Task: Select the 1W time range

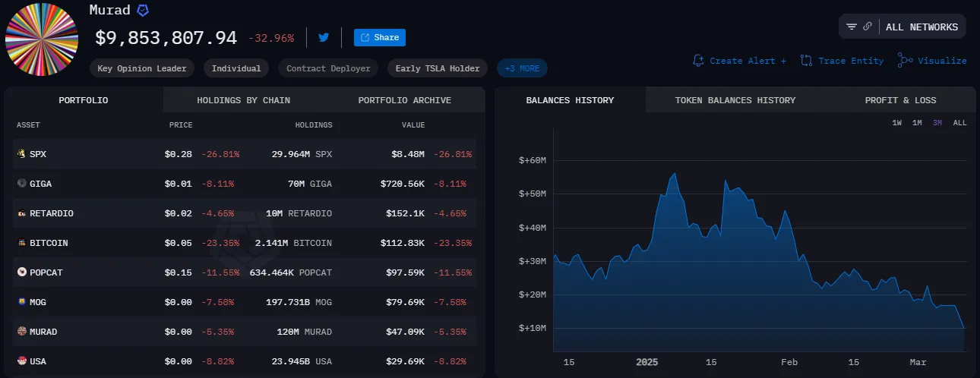Action: [897, 123]
